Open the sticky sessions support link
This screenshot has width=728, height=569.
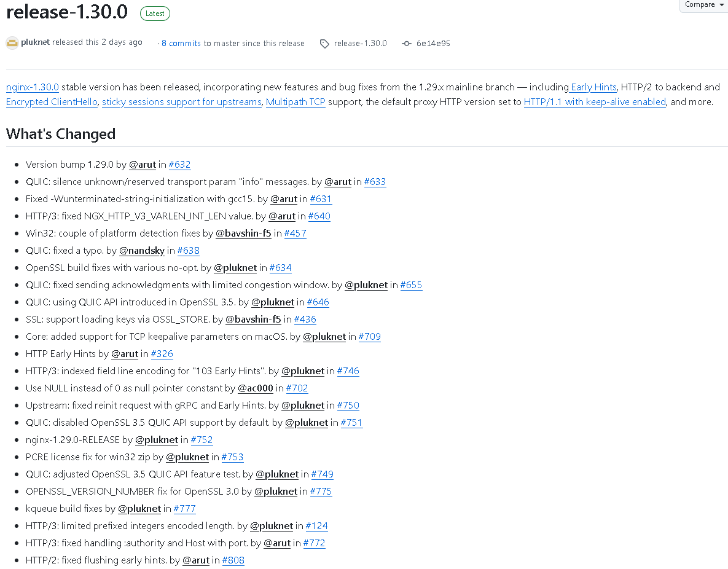tap(181, 101)
